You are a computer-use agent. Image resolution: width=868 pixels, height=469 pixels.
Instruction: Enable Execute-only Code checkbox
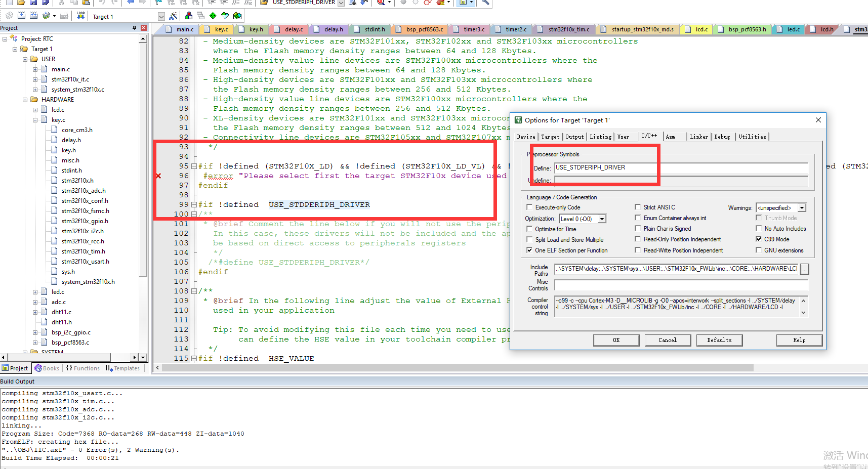(529, 207)
